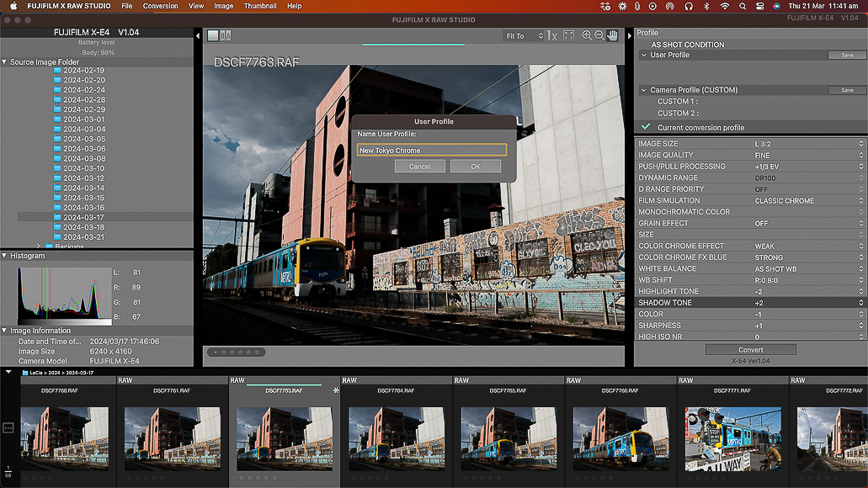Click the 2024-03-21 folder icon
The width and height of the screenshot is (868, 488).
tap(57, 236)
